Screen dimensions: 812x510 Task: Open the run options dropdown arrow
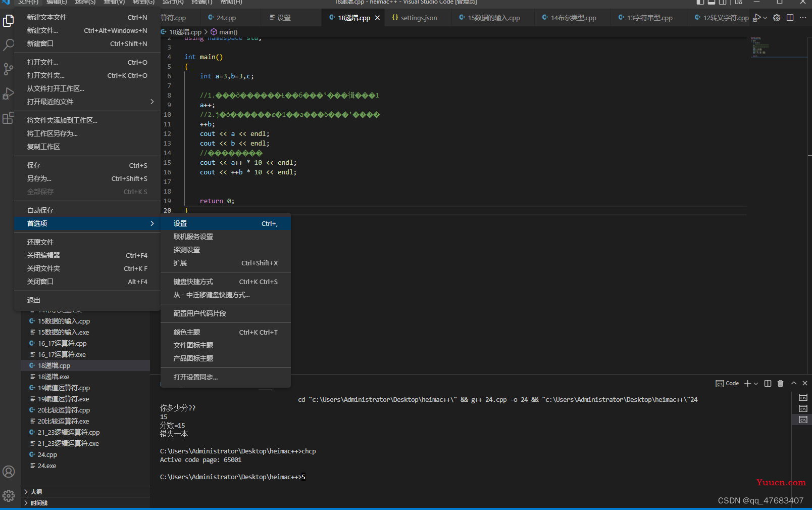(765, 18)
